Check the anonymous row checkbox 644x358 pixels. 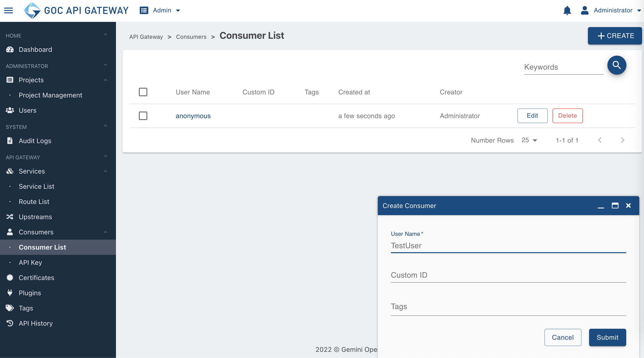coord(143,116)
